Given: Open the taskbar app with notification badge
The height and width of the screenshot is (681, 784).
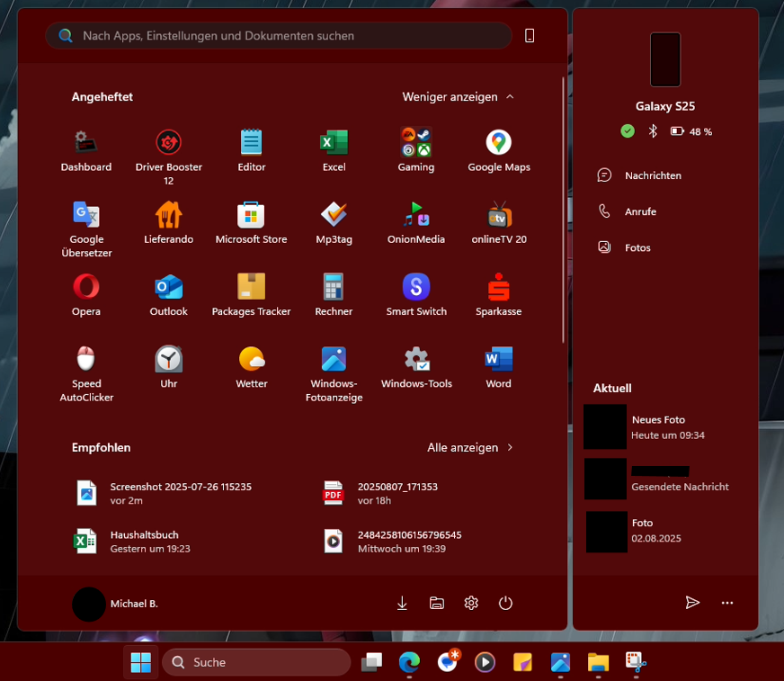Looking at the screenshot, I should [448, 661].
